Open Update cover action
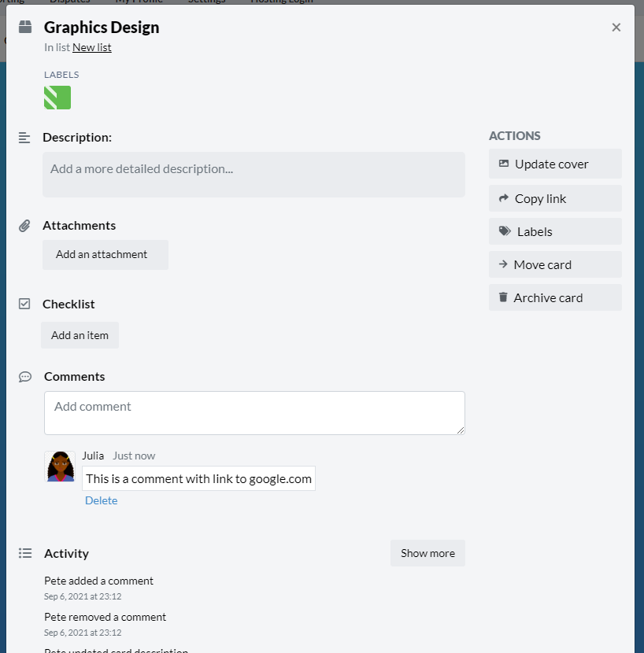The image size is (644, 653). click(x=555, y=164)
